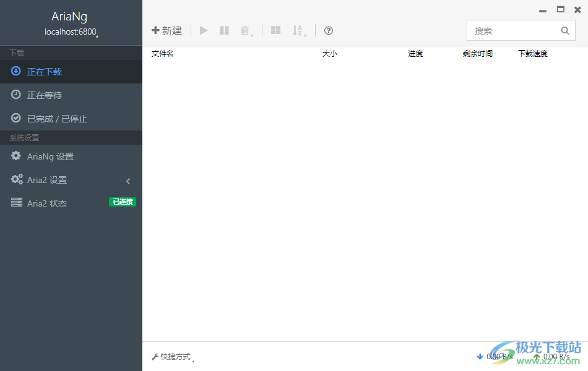Minimize the AriaNg window
This screenshot has height=371, width=588.
click(543, 11)
